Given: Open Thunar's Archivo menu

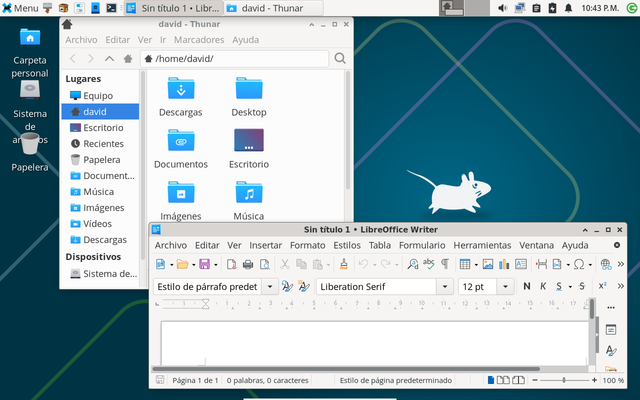Looking at the screenshot, I should pos(81,40).
